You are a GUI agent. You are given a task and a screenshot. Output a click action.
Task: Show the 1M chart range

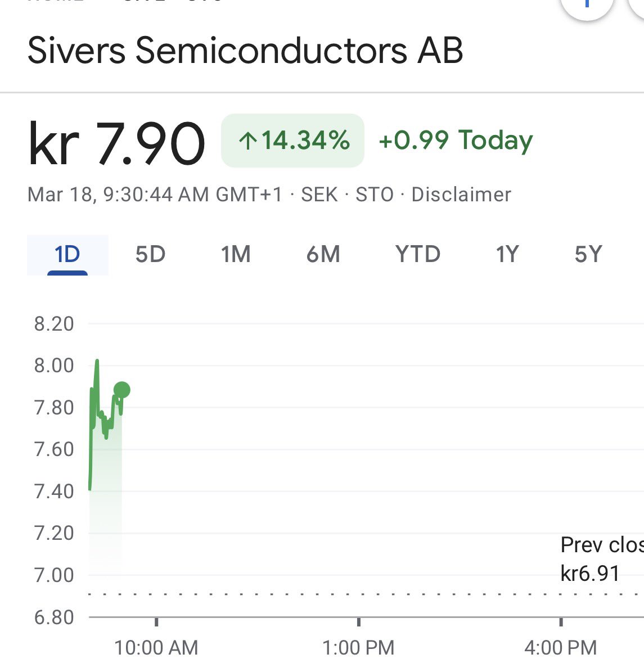pos(236,255)
